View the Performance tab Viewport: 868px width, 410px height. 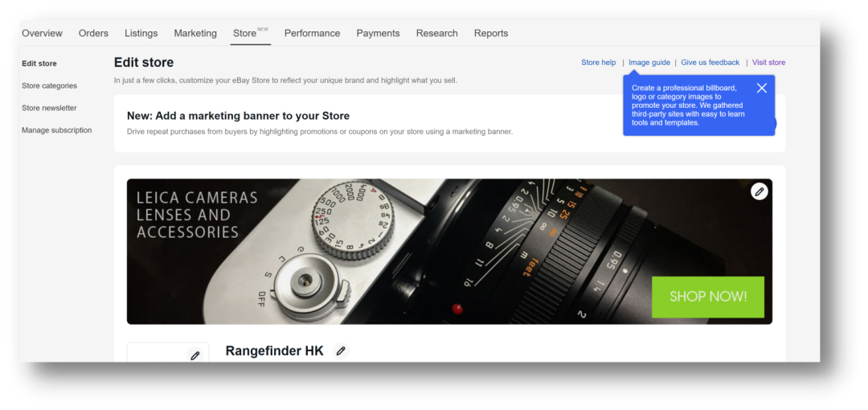[312, 34]
